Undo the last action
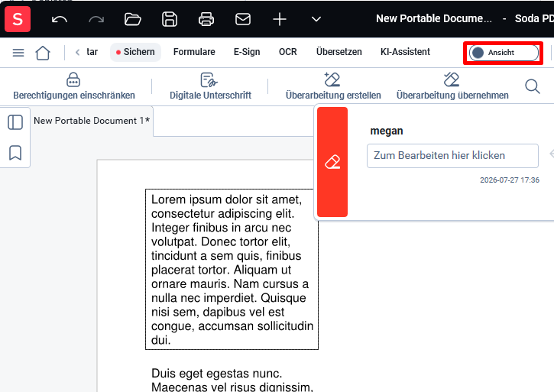 (x=60, y=19)
